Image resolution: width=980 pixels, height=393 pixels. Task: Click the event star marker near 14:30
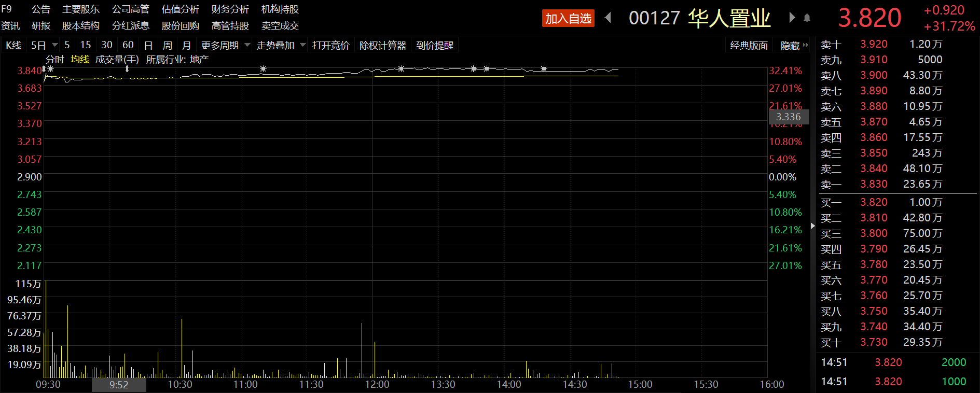544,68
